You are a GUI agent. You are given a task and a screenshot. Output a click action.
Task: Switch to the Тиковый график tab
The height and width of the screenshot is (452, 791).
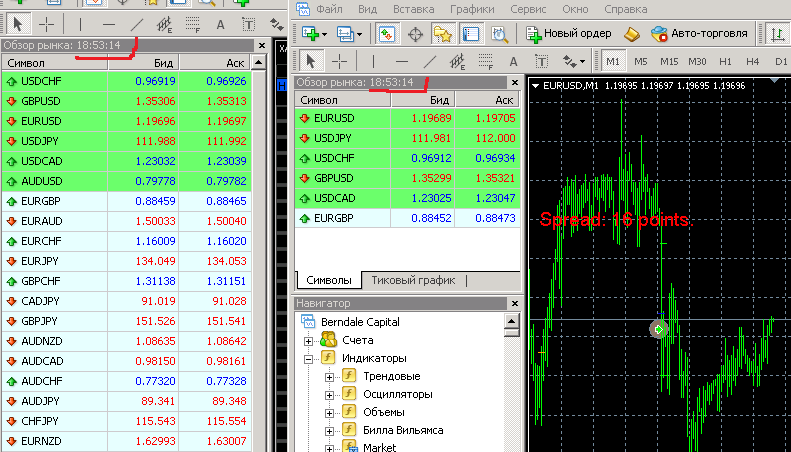tap(413, 280)
